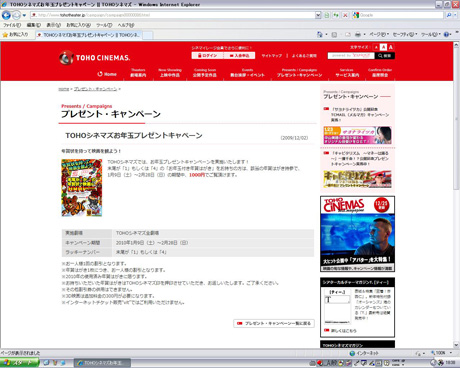
Task: Open the ファイル(F) menu
Action: (12, 25)
